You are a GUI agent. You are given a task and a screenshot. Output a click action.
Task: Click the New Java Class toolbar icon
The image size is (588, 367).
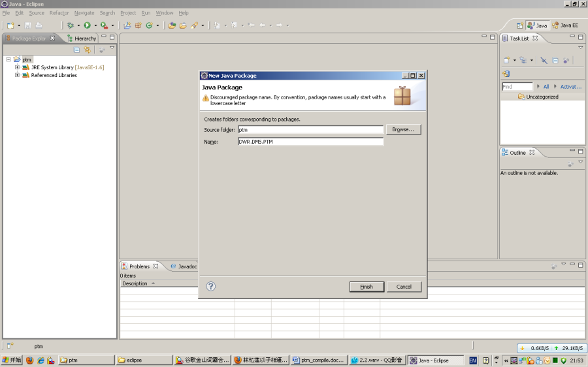pyautogui.click(x=149, y=25)
